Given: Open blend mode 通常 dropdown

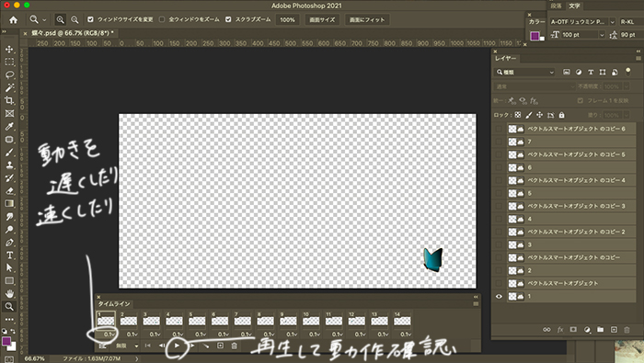Looking at the screenshot, I should [534, 86].
